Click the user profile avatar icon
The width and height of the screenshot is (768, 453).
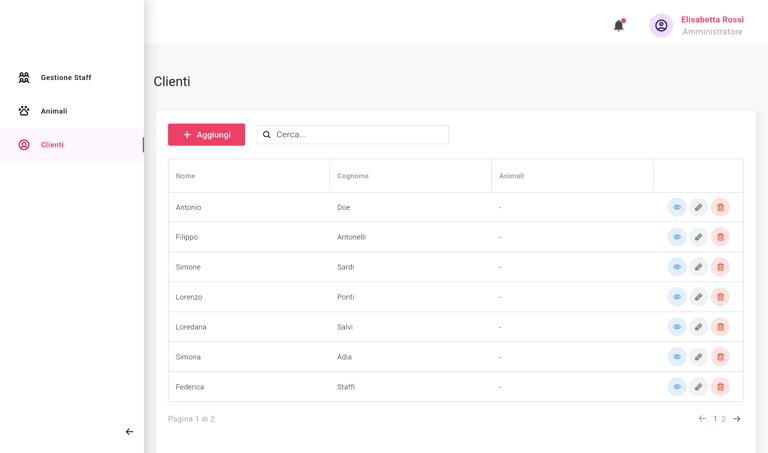[x=661, y=25]
